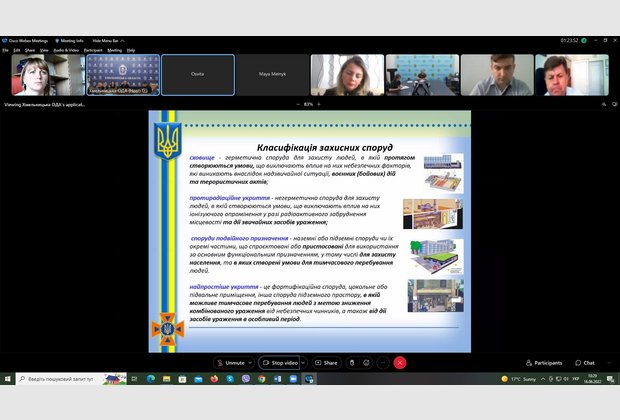The width and height of the screenshot is (620, 420).
Task: Open the Zoom app on the taskbar
Action: 293,379
